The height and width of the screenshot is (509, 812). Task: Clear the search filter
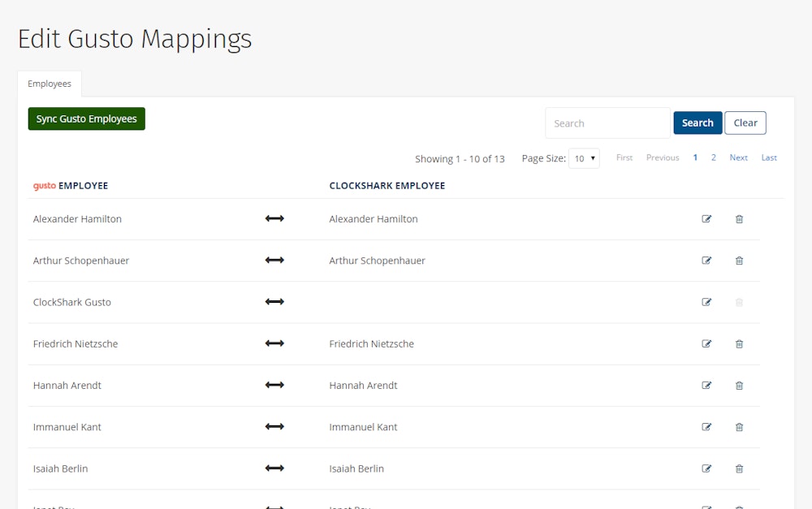745,123
